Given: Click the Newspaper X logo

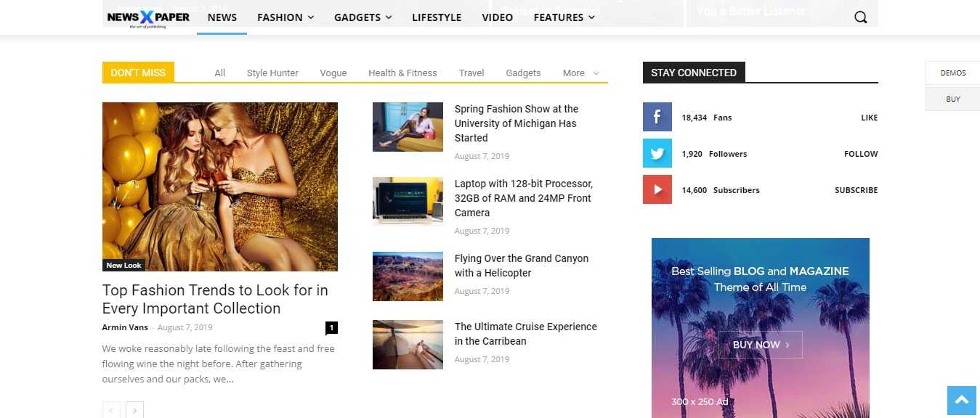Looking at the screenshot, I should tap(148, 17).
